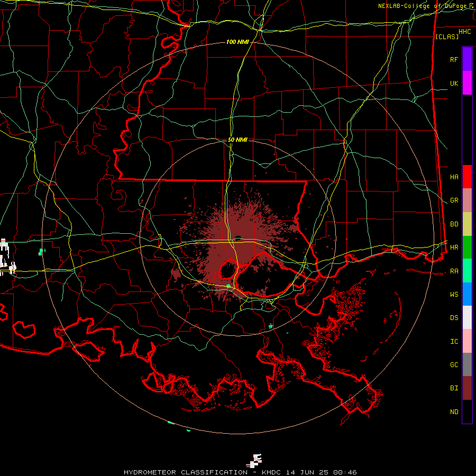Click the IC legend label
This screenshot has height=476, width=476.
click(454, 342)
